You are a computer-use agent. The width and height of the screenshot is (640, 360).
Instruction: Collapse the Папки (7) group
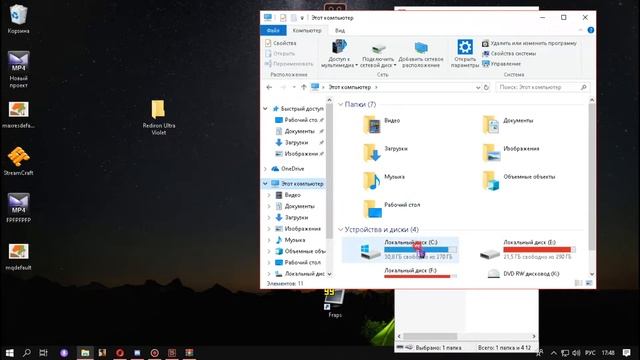click(340, 104)
